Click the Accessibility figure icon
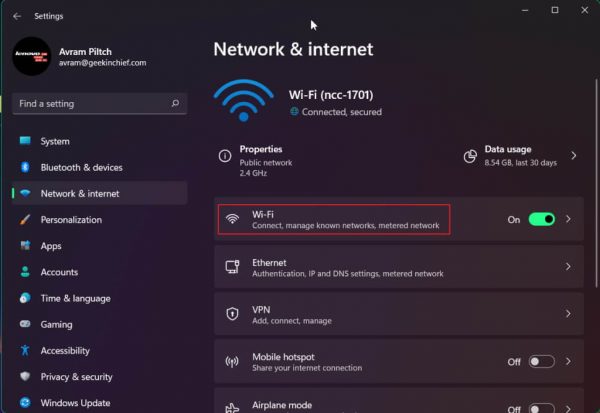600x413 pixels. pos(25,351)
